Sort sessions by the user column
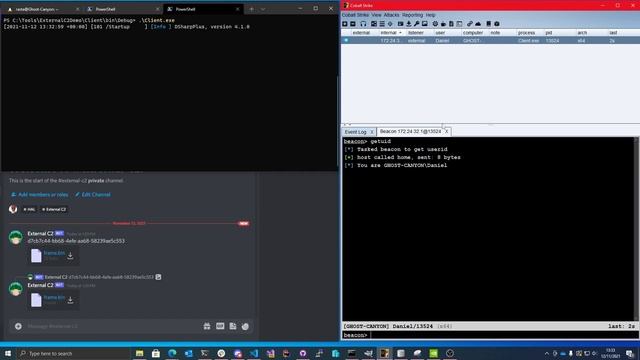 click(x=440, y=33)
